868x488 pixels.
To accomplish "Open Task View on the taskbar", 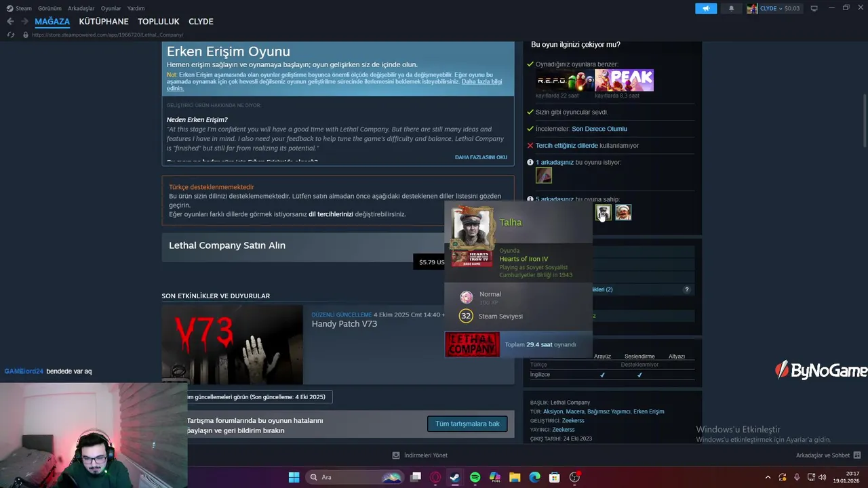I will [416, 477].
